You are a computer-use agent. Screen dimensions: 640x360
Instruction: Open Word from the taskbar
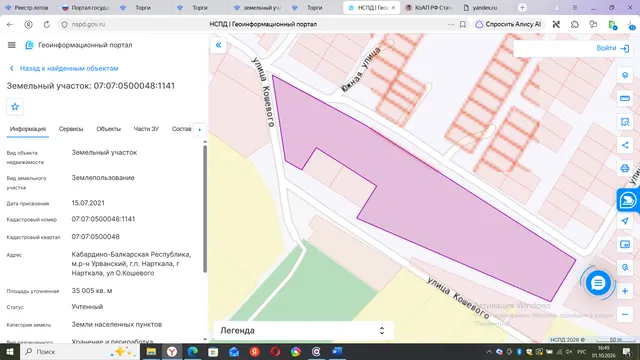pyautogui.click(x=337, y=351)
